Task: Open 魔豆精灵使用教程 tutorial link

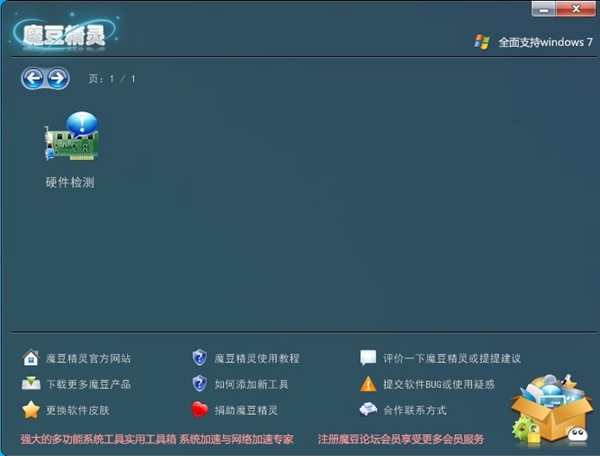Action: [257, 358]
